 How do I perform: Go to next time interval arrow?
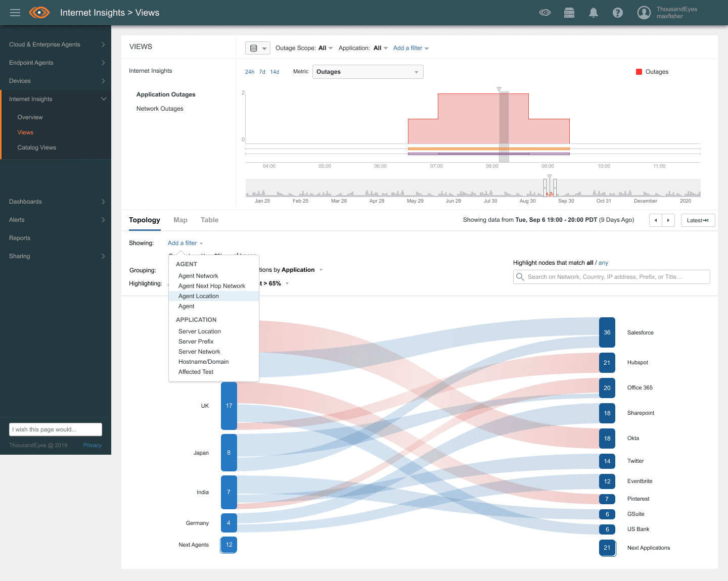[668, 220]
